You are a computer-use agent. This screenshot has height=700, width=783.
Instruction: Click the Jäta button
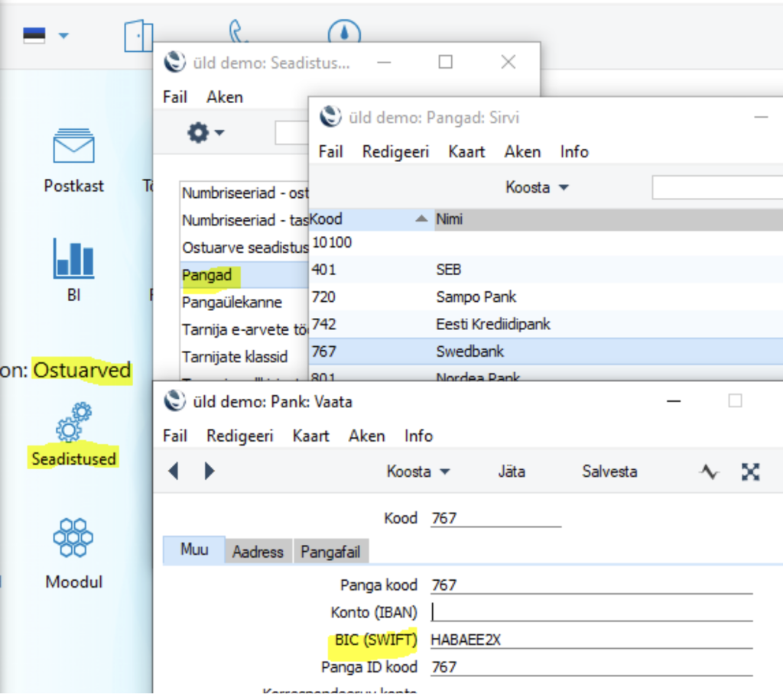click(512, 472)
